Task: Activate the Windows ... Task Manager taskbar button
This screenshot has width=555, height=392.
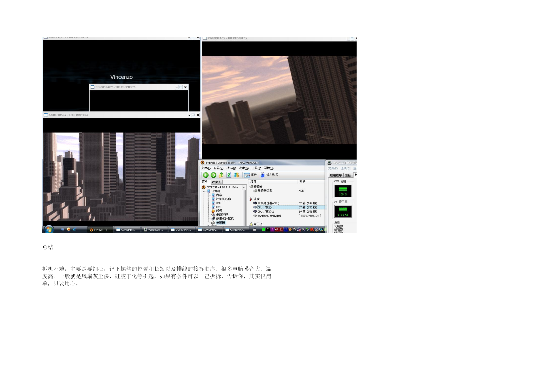Action: 154,230
